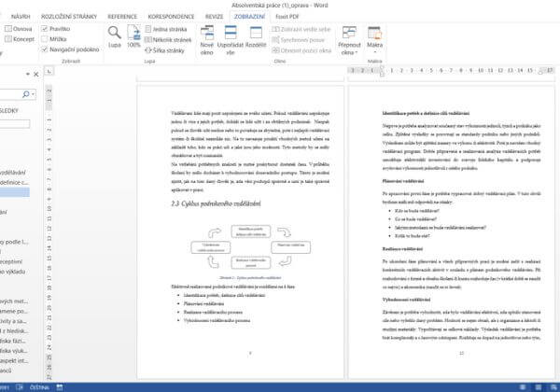Click bold heading 'Realizace vzdělávání'

(402, 249)
